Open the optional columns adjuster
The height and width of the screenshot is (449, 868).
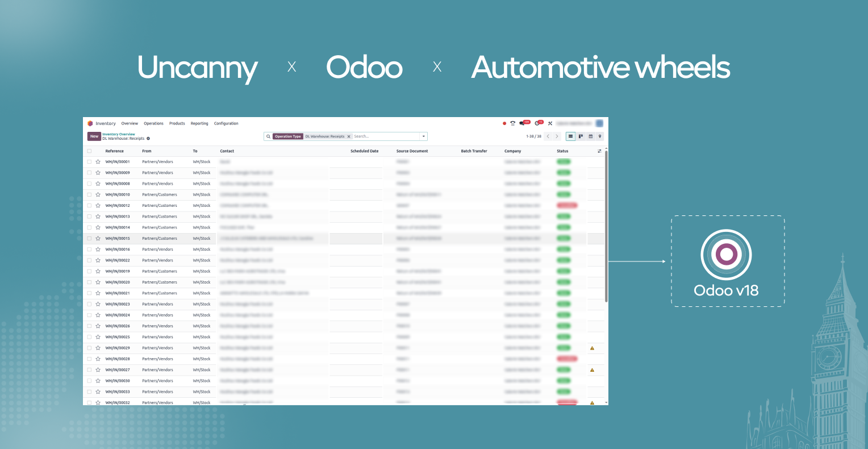pos(599,151)
